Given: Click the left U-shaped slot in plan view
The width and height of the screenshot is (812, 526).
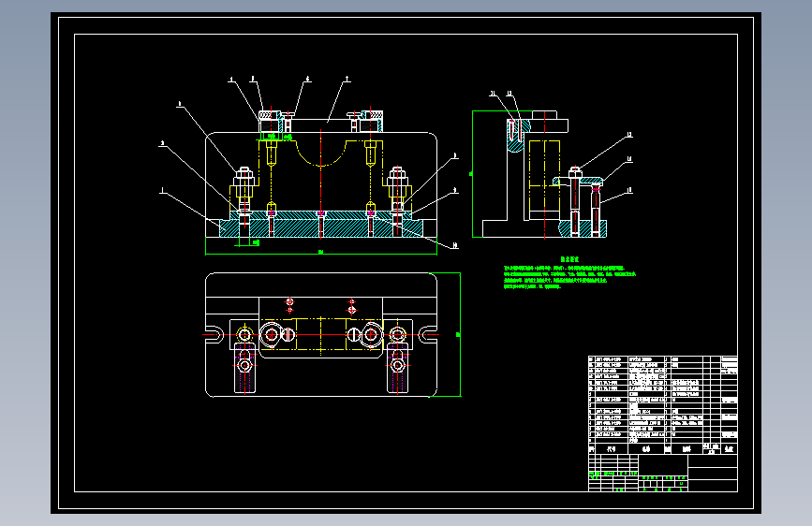Looking at the screenshot, I should [214, 334].
